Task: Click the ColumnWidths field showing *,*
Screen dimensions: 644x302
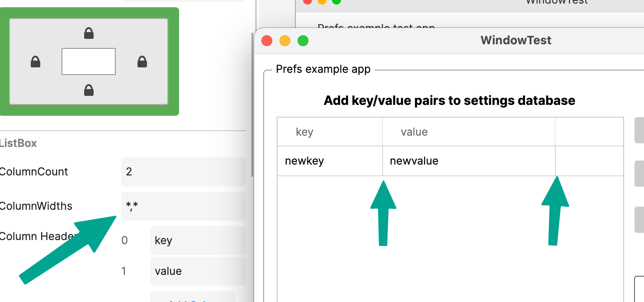Action: tap(183, 206)
